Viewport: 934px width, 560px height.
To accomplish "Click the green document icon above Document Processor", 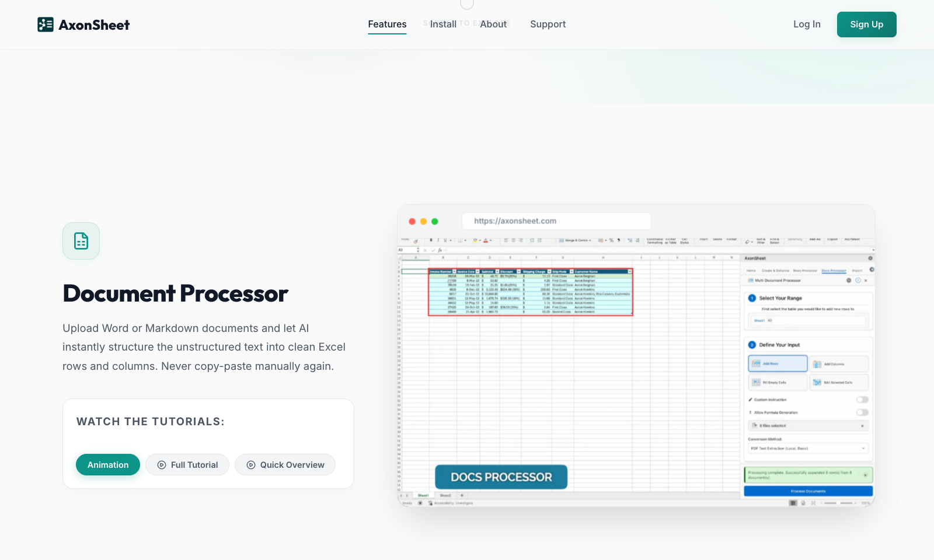I will pyautogui.click(x=81, y=241).
